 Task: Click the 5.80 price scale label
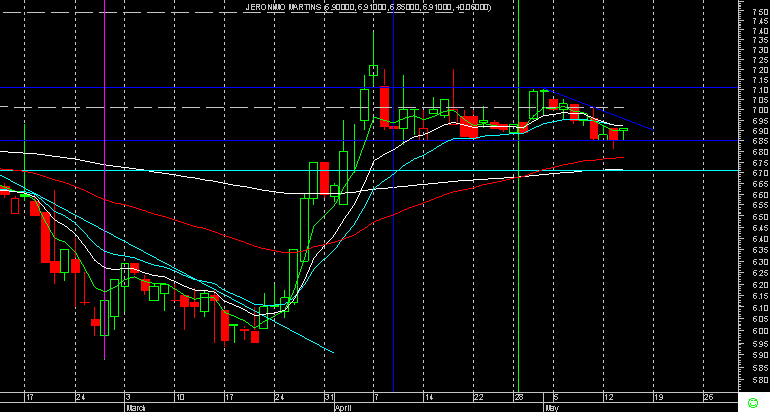coord(760,380)
